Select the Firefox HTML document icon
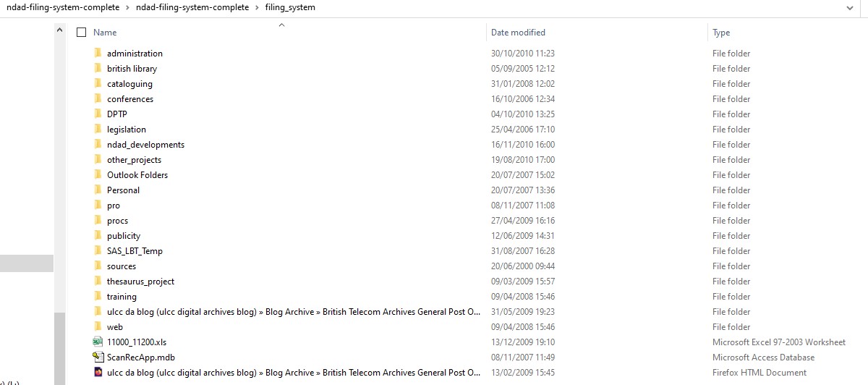 tap(98, 372)
